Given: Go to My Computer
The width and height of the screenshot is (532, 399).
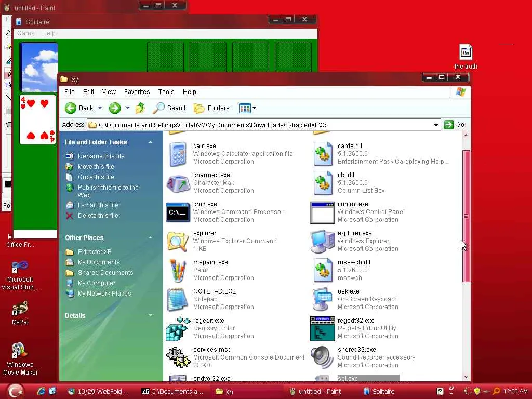Looking at the screenshot, I should click(97, 283).
